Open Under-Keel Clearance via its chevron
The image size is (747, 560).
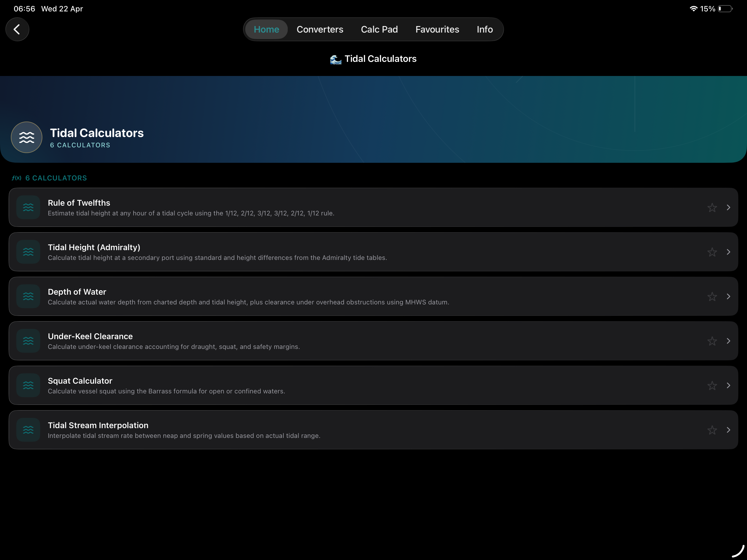coord(729,341)
